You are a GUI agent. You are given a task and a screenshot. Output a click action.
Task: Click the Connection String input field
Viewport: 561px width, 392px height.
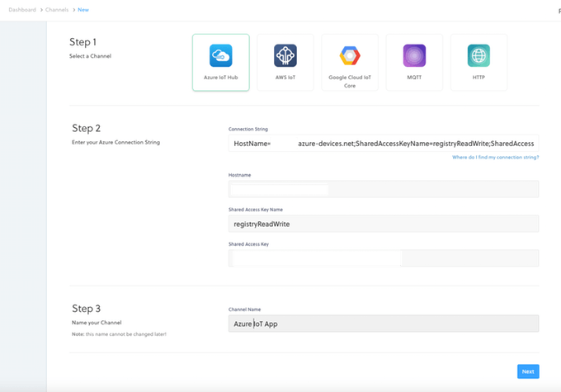(384, 143)
